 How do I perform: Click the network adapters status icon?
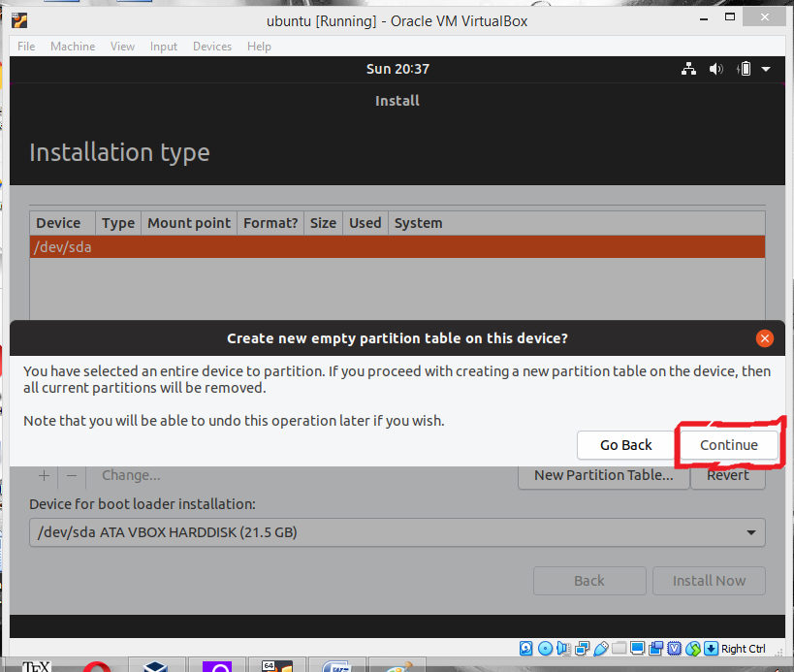tap(582, 648)
